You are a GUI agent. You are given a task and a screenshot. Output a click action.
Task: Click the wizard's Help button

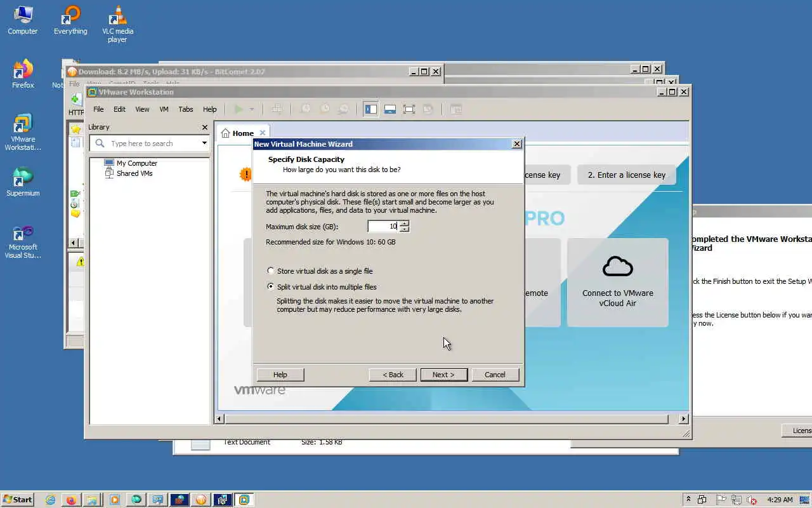click(280, 375)
